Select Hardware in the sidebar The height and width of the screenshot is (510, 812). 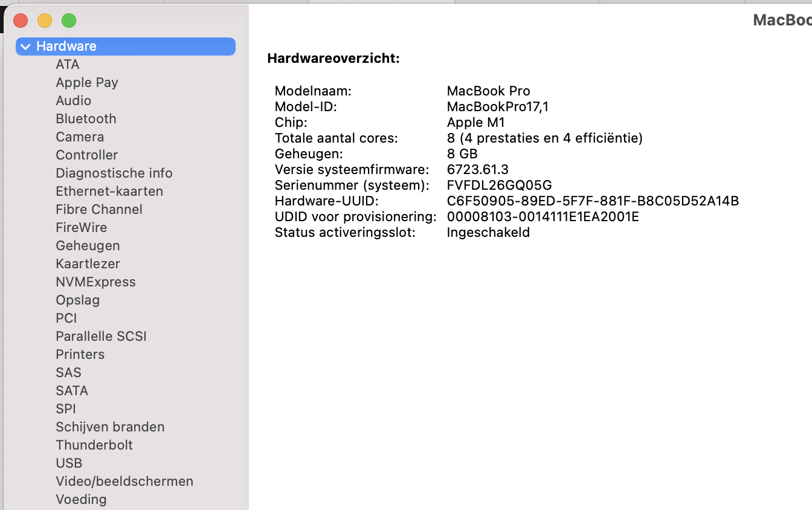click(126, 47)
